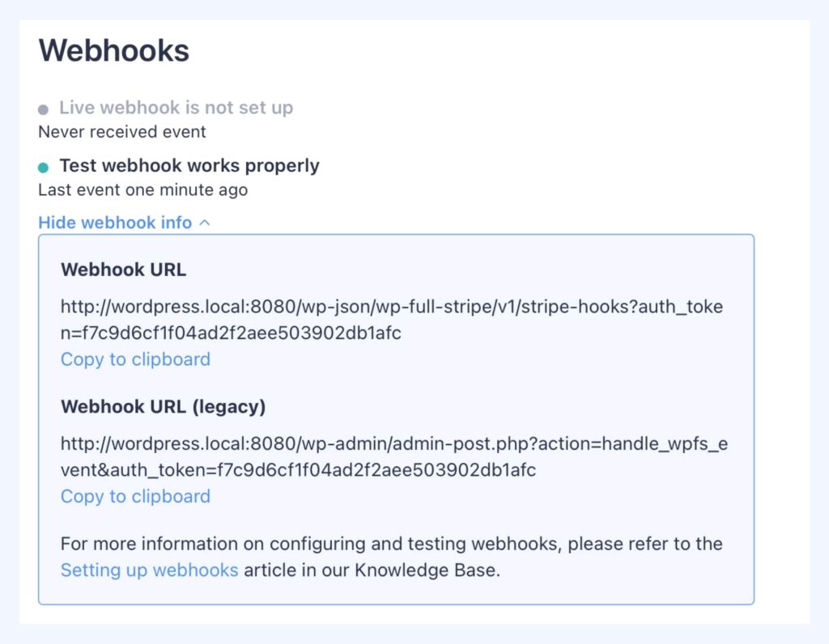
Task: Click the 'Webhook URL' section label
Action: pos(123,269)
